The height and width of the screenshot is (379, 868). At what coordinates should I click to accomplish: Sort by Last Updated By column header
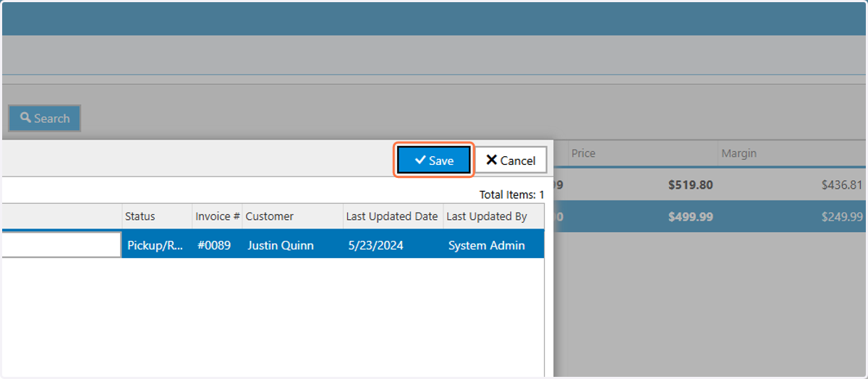(493, 216)
